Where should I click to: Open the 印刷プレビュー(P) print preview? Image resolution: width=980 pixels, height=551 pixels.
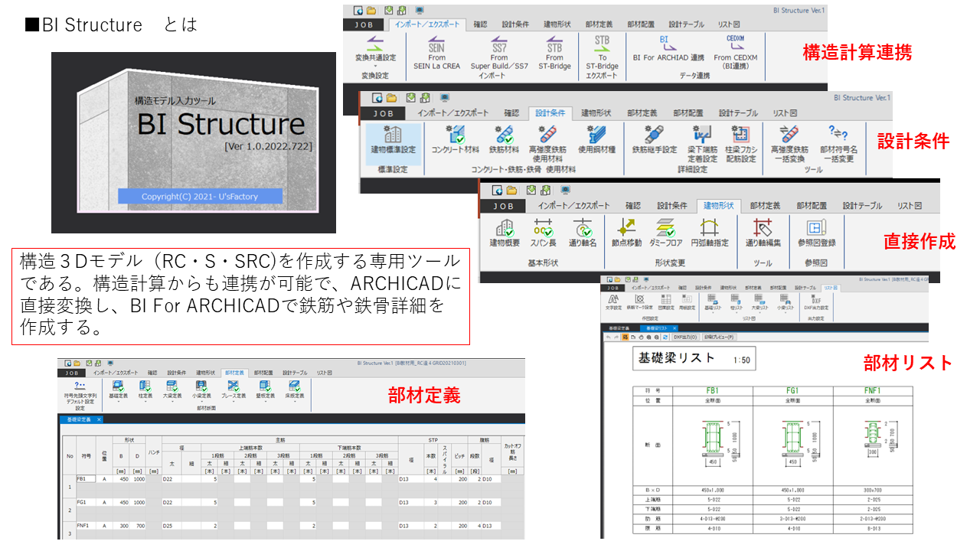click(x=718, y=337)
